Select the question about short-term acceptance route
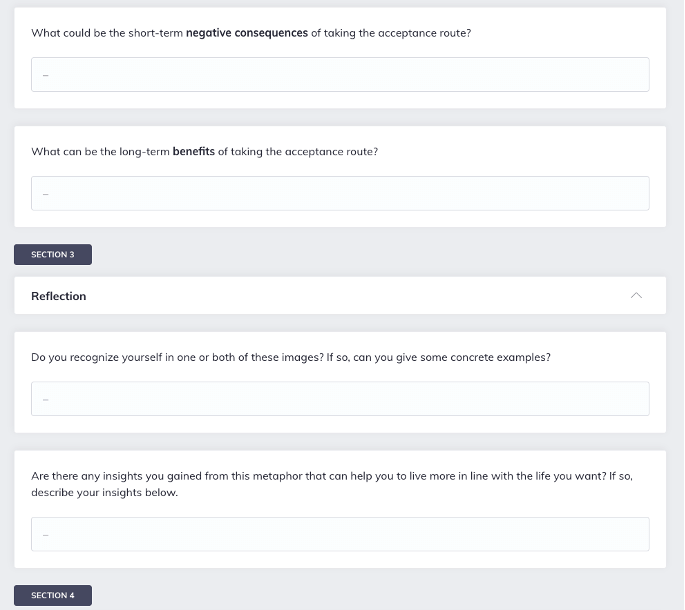 251,33
